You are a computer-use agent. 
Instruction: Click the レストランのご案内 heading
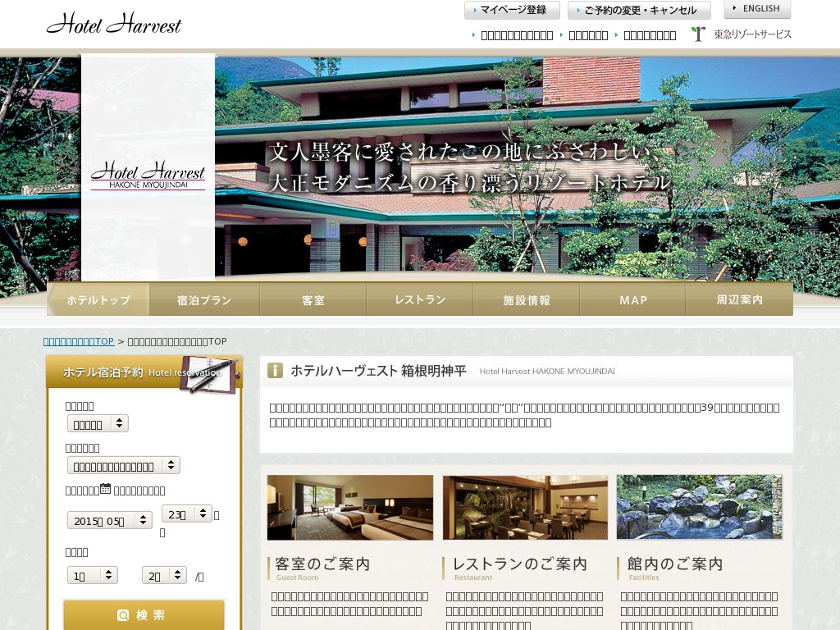pyautogui.click(x=520, y=564)
